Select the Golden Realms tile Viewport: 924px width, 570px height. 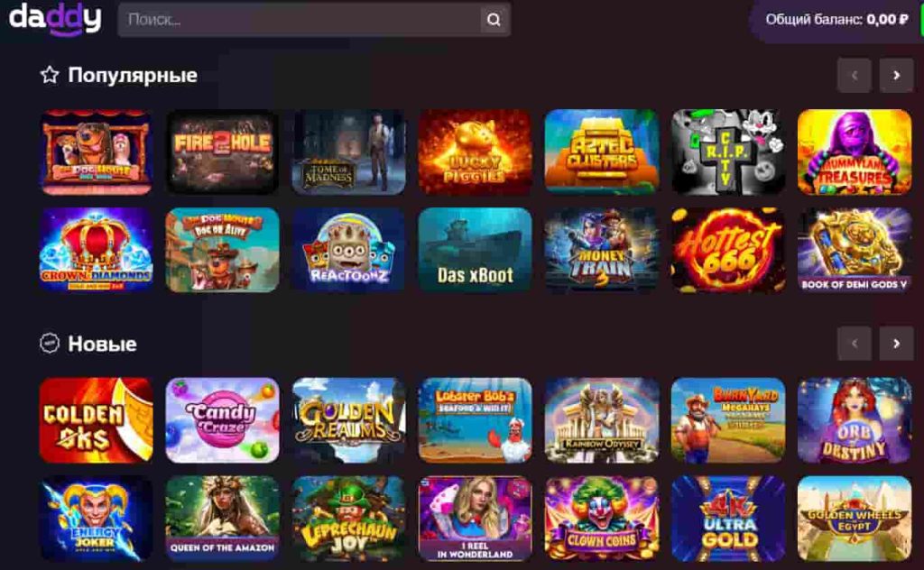point(349,420)
